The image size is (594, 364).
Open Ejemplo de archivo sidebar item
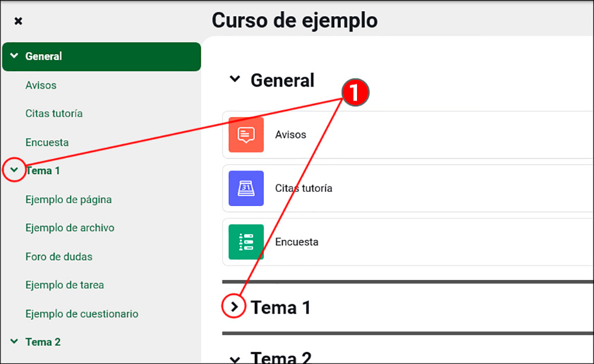69,228
